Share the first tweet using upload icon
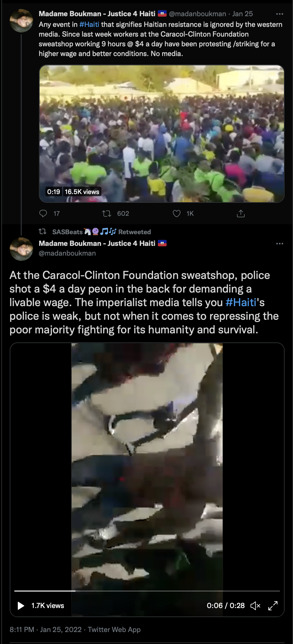This screenshot has height=644, width=293. pyautogui.click(x=241, y=213)
